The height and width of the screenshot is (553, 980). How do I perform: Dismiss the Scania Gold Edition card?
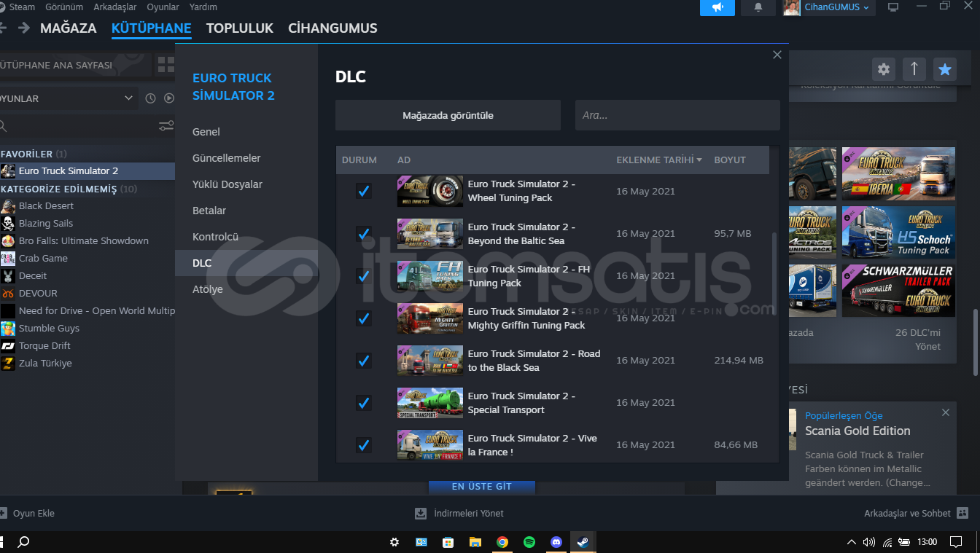tap(946, 412)
